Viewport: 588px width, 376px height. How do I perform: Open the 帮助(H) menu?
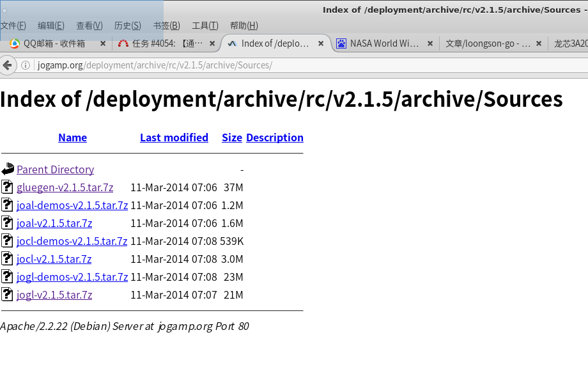pyautogui.click(x=244, y=26)
